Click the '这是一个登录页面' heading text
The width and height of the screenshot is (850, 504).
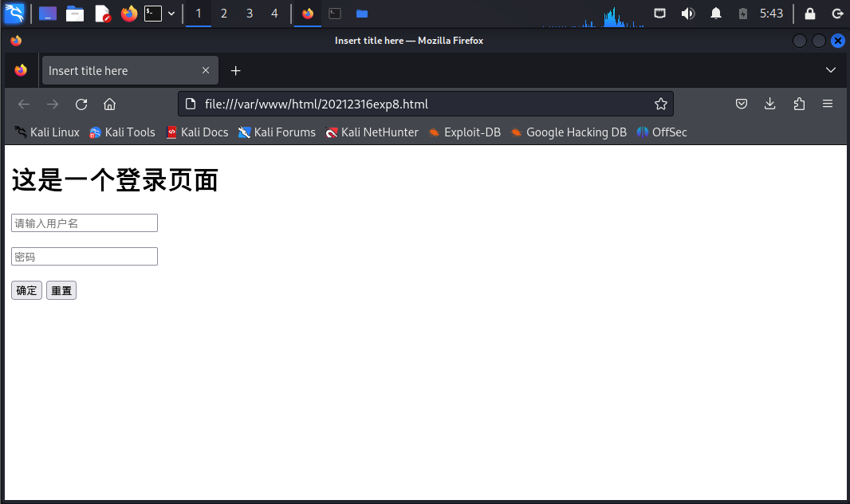[x=115, y=180]
